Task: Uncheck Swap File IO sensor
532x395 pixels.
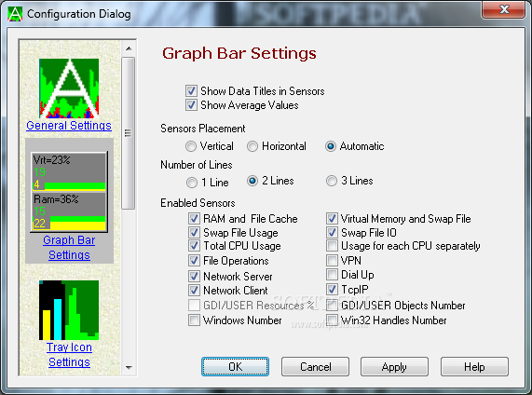Action: point(332,233)
